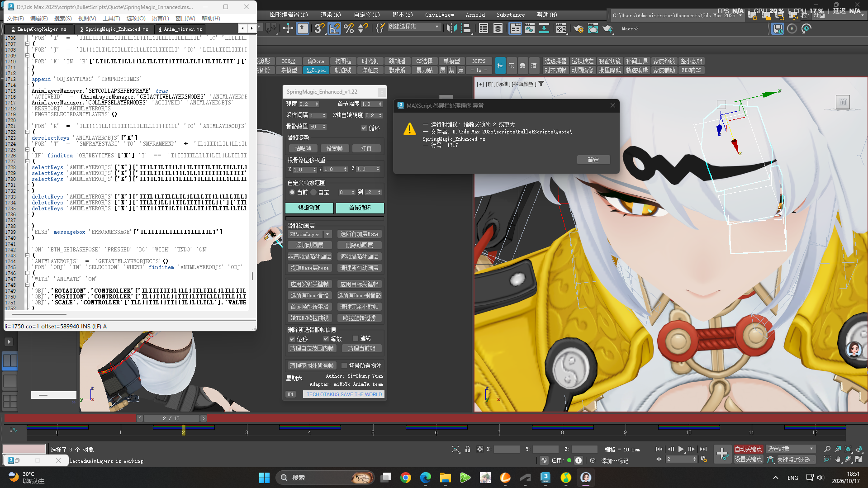This screenshot has height=488, width=868.
Task: Click the selection lock padlock icon
Action: (x=468, y=449)
